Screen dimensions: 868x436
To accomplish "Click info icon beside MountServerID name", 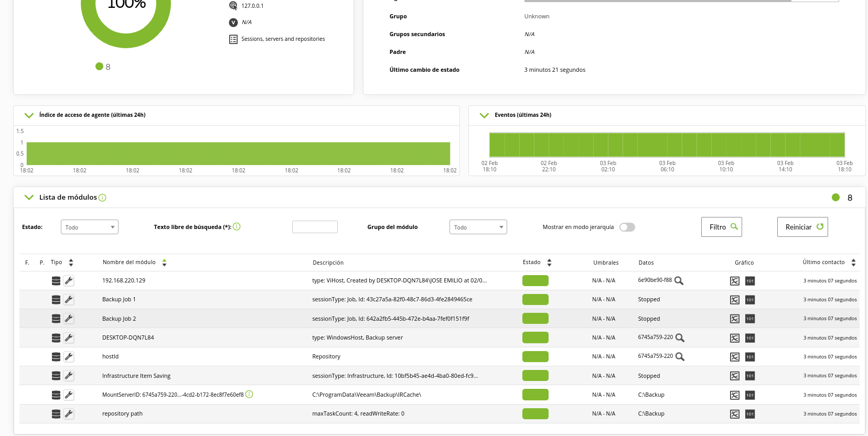I will [249, 394].
